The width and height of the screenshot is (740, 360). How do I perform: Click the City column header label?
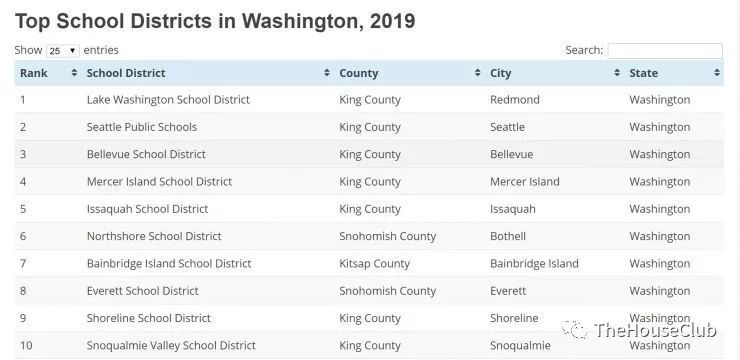point(501,73)
